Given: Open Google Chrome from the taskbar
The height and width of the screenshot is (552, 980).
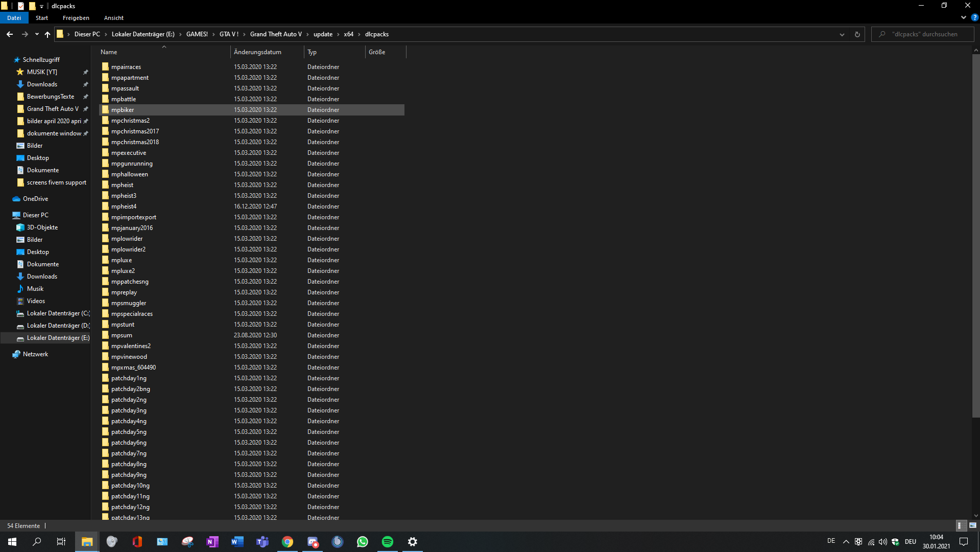Looking at the screenshot, I should 288,542.
